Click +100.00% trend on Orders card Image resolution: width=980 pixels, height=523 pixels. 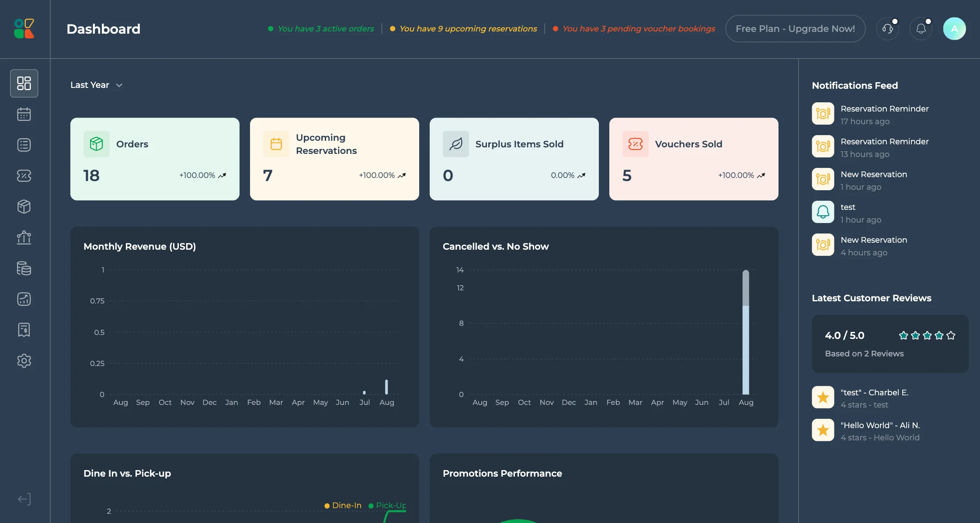[x=203, y=175]
